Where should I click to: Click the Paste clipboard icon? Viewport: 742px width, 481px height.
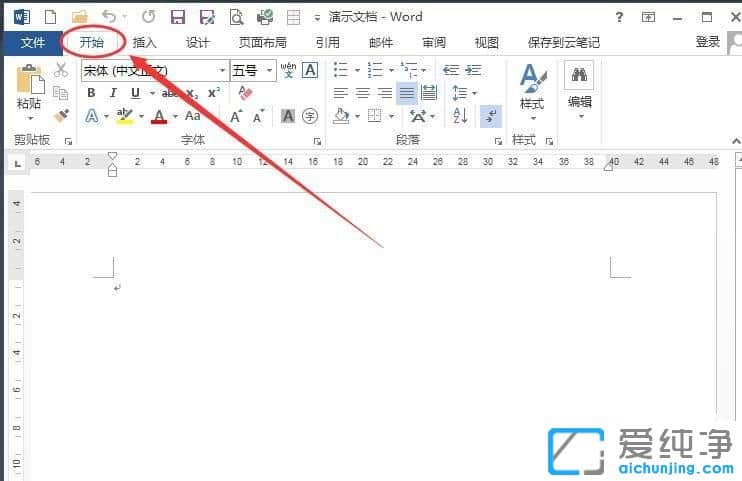click(30, 79)
